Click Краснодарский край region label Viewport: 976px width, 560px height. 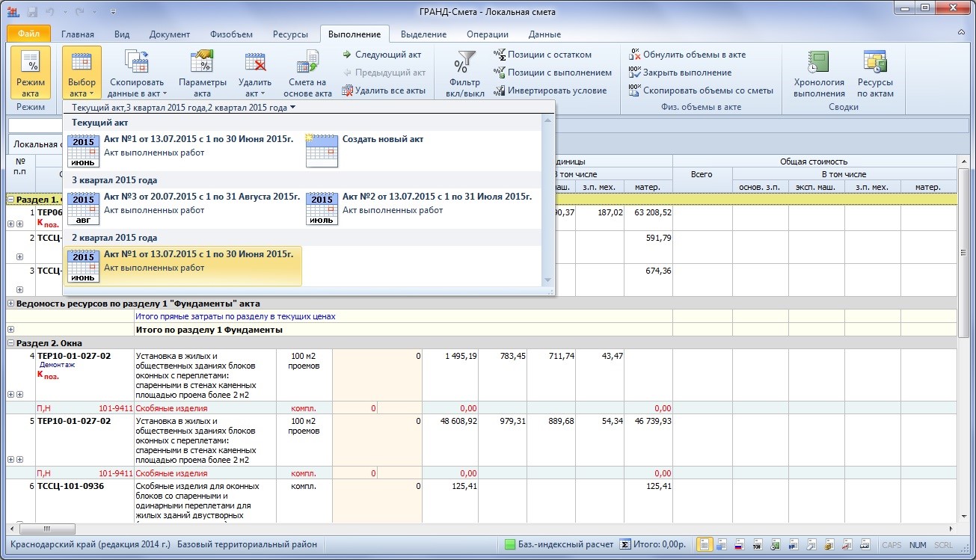(90, 544)
